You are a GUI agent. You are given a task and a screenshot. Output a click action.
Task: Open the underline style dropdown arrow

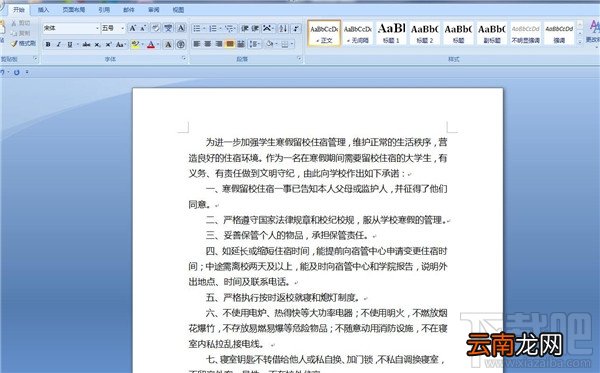point(78,44)
